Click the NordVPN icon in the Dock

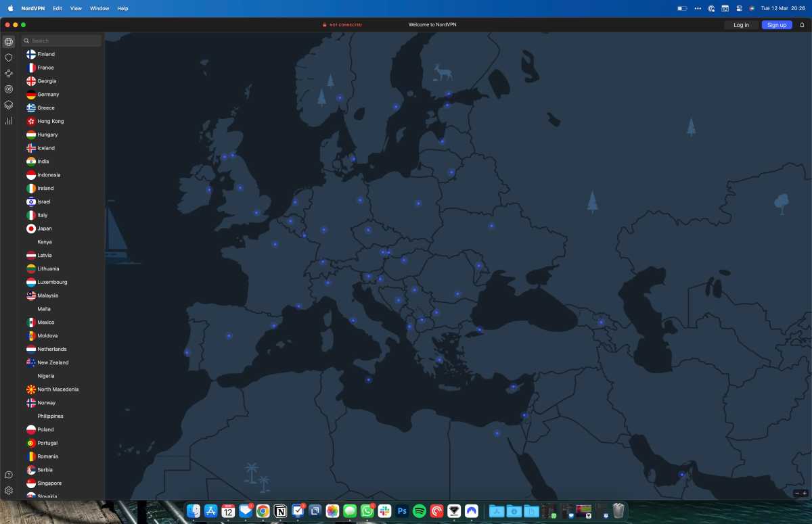click(471, 510)
